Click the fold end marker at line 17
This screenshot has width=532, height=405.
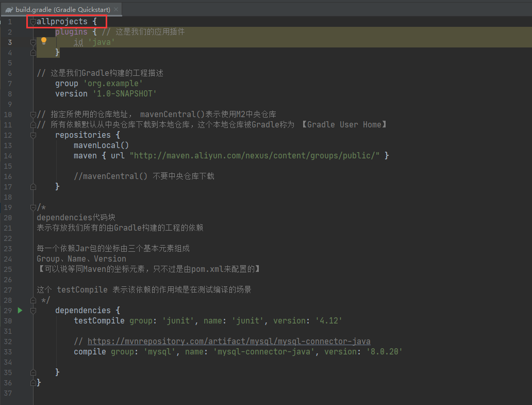(x=32, y=186)
